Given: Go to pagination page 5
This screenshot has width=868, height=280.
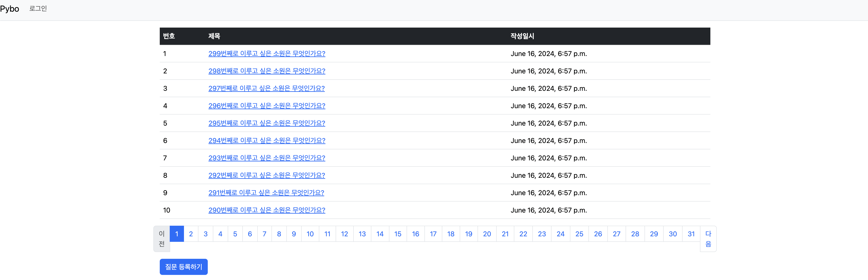Looking at the screenshot, I should (x=235, y=234).
